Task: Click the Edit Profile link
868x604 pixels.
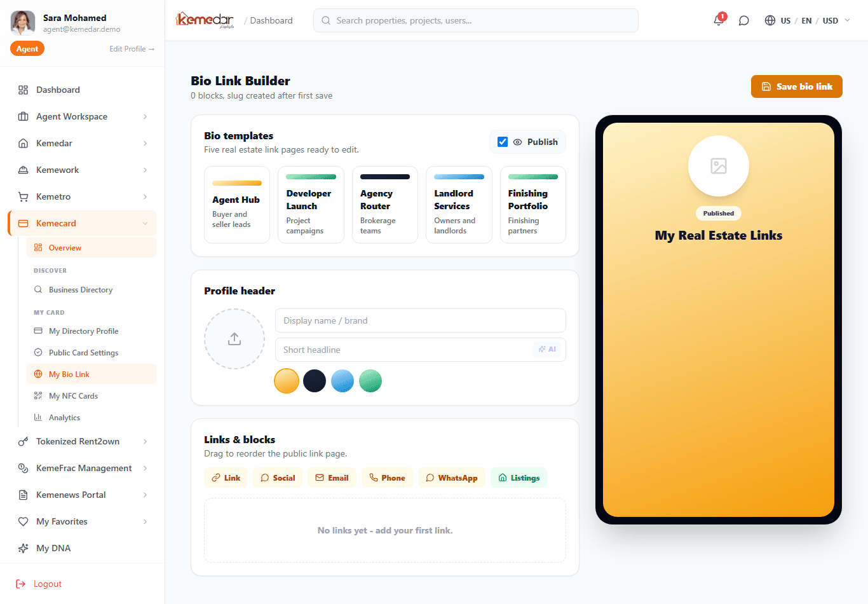Action: coord(132,48)
